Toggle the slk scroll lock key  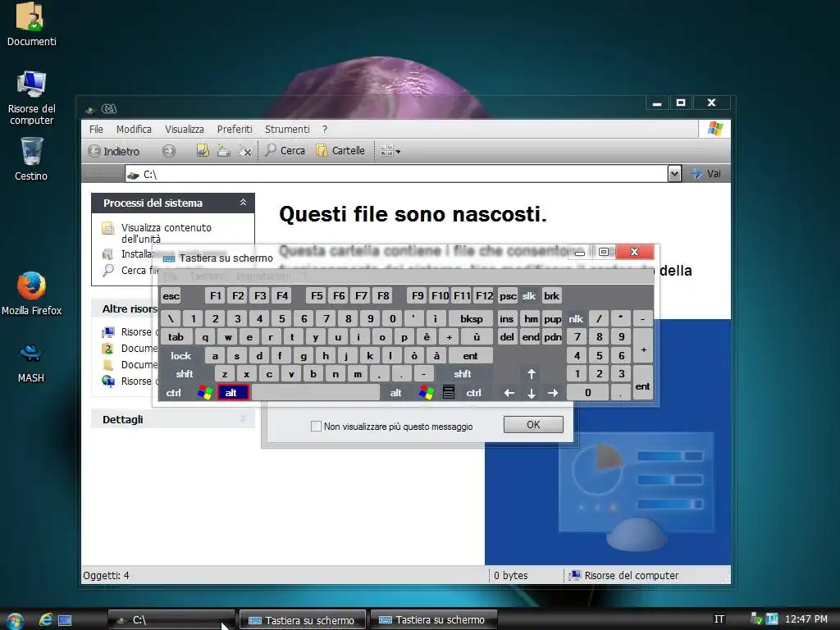(529, 295)
